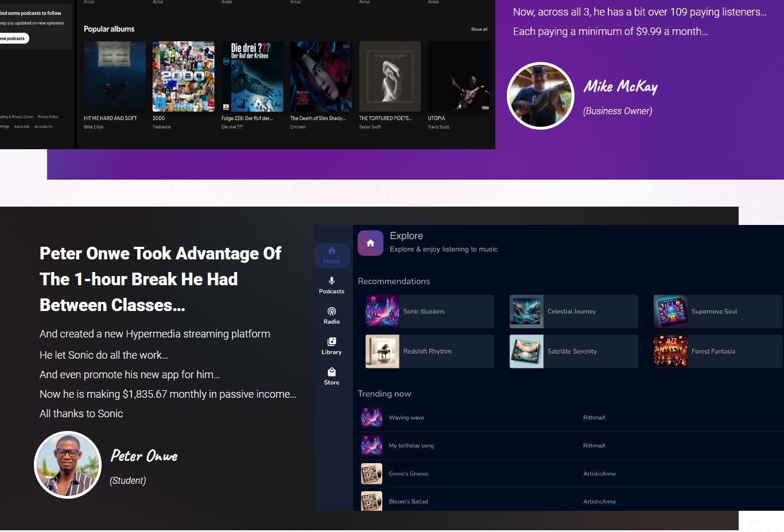Click the Bloom's Ballad track artwork
Viewport: 784px width, 532px height.
371,501
